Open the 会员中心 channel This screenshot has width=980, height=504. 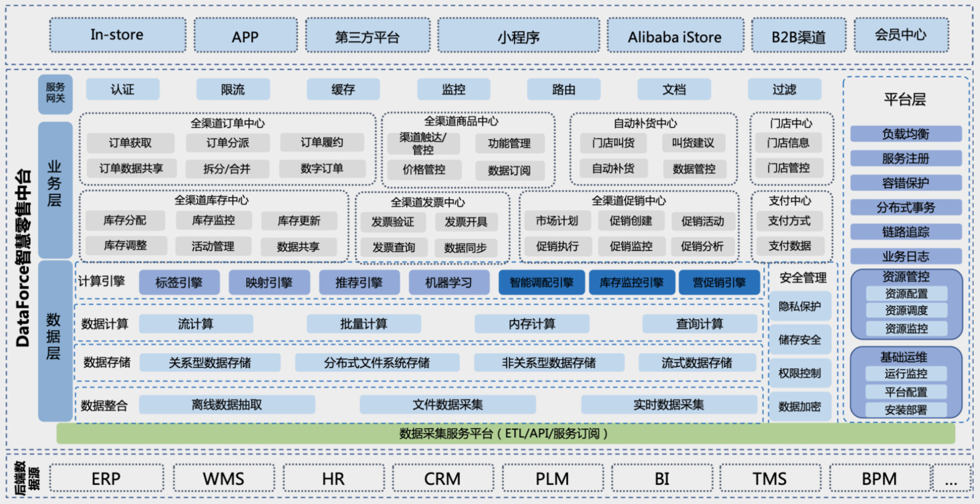[902, 35]
